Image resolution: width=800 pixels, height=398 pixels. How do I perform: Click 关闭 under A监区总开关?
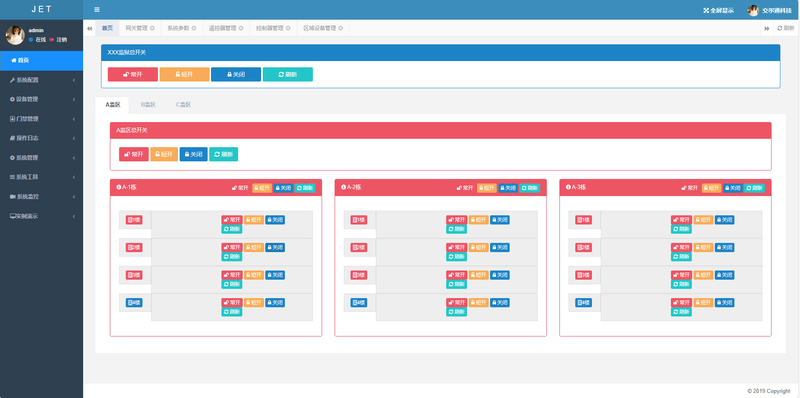[193, 154]
